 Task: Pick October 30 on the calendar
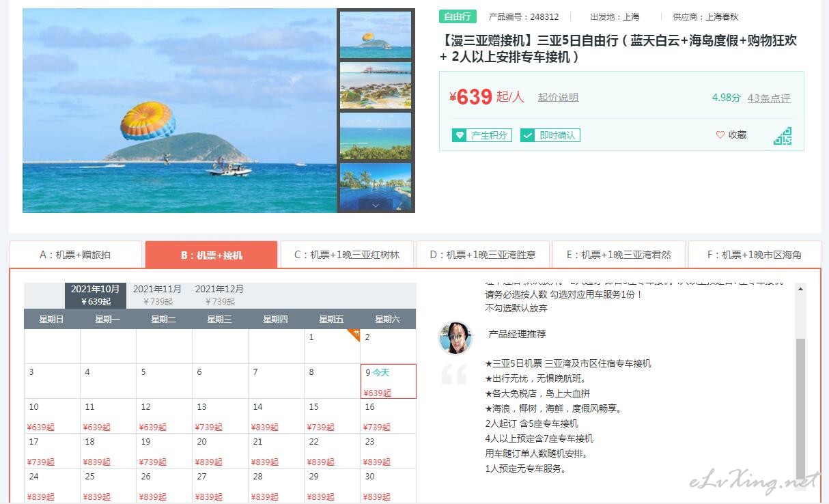click(388, 486)
